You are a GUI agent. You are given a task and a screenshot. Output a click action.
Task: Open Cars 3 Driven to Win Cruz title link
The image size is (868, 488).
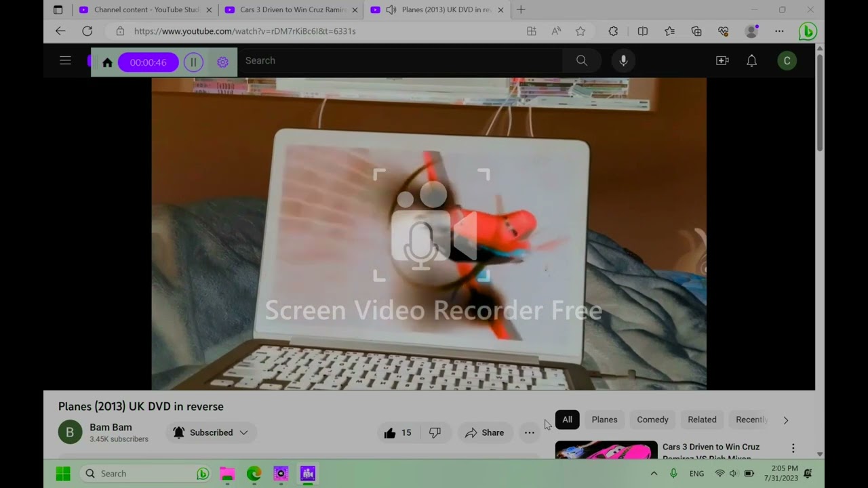tap(711, 452)
